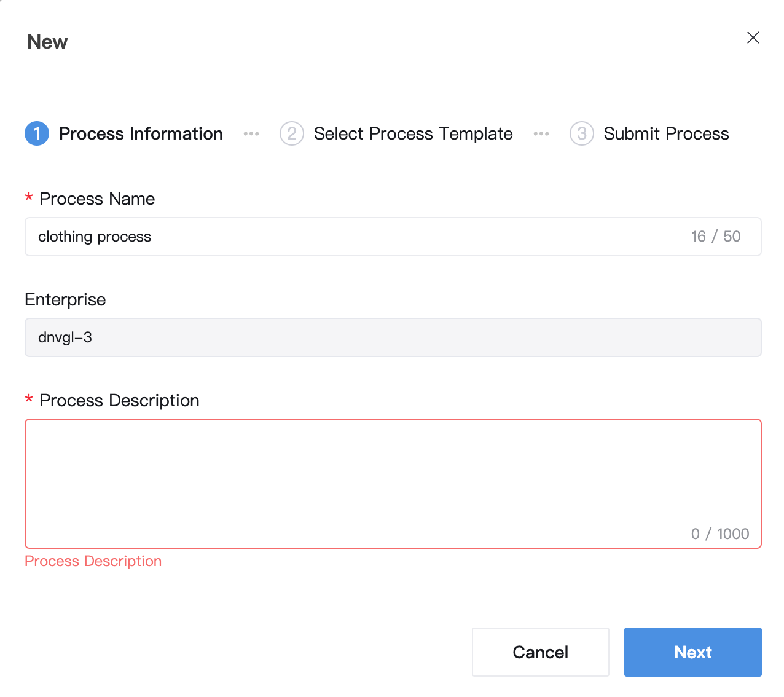Click the 0 / 1000 character counter

coord(720,534)
